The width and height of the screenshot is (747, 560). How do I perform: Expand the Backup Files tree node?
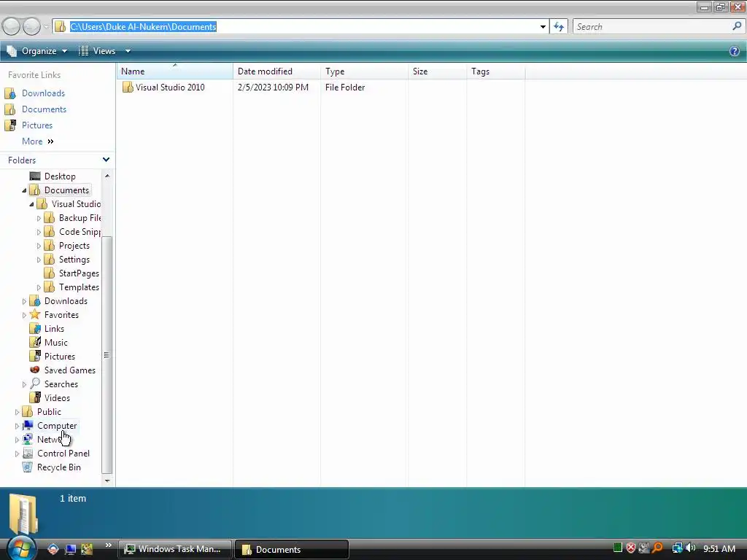click(x=39, y=218)
